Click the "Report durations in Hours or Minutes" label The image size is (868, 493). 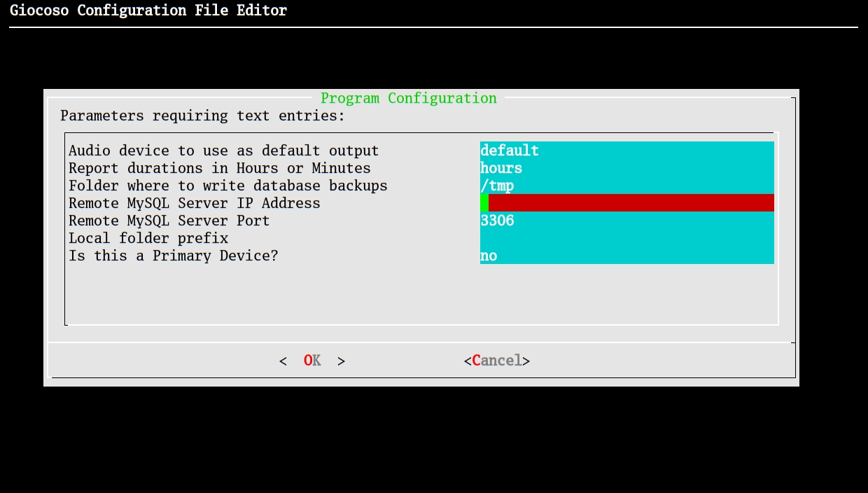pyautogui.click(x=219, y=168)
